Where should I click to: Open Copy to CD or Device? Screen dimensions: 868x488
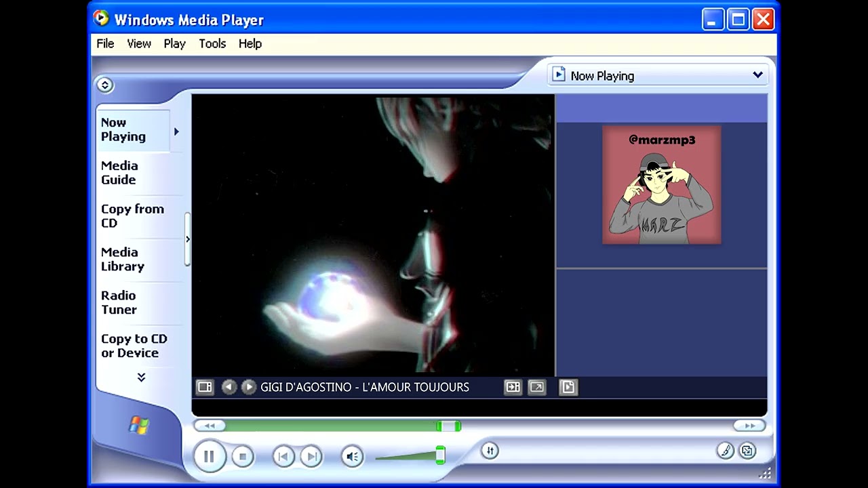click(x=134, y=346)
